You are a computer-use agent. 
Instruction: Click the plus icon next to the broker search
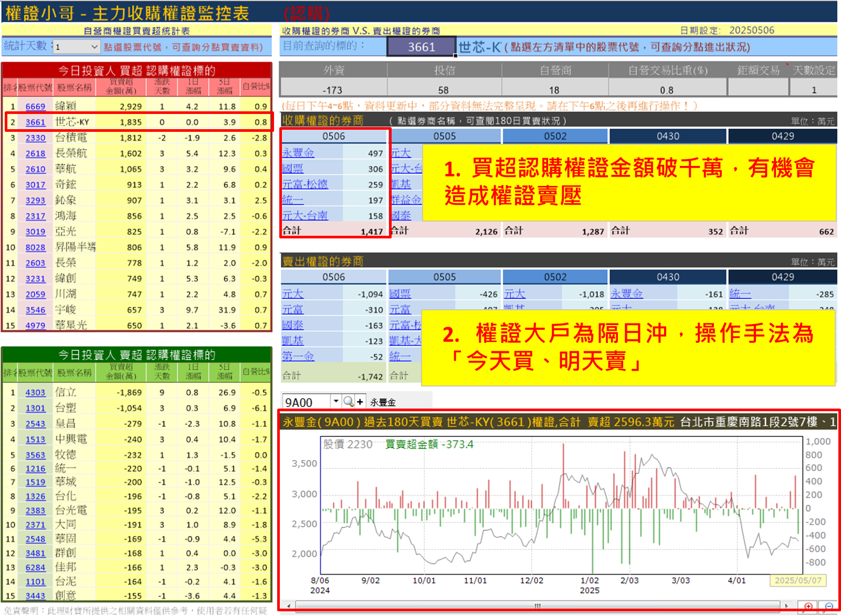click(x=360, y=402)
